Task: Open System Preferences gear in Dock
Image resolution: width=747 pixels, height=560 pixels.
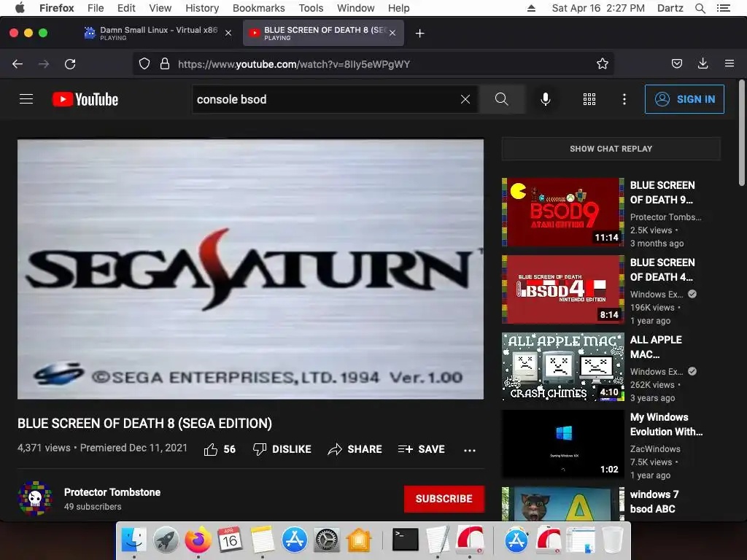Action: click(x=326, y=540)
